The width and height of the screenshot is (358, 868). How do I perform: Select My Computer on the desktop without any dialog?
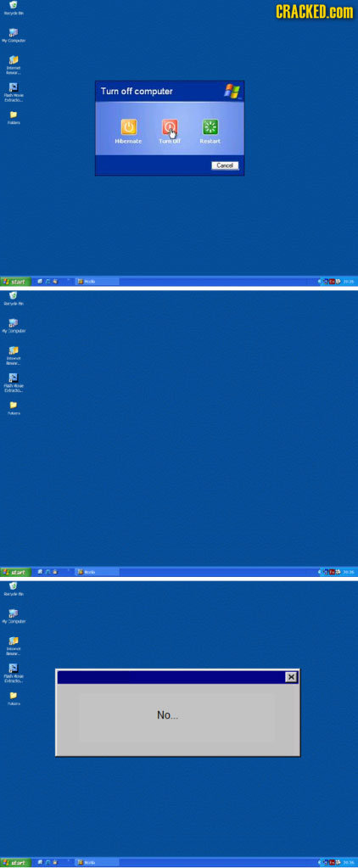(12, 325)
